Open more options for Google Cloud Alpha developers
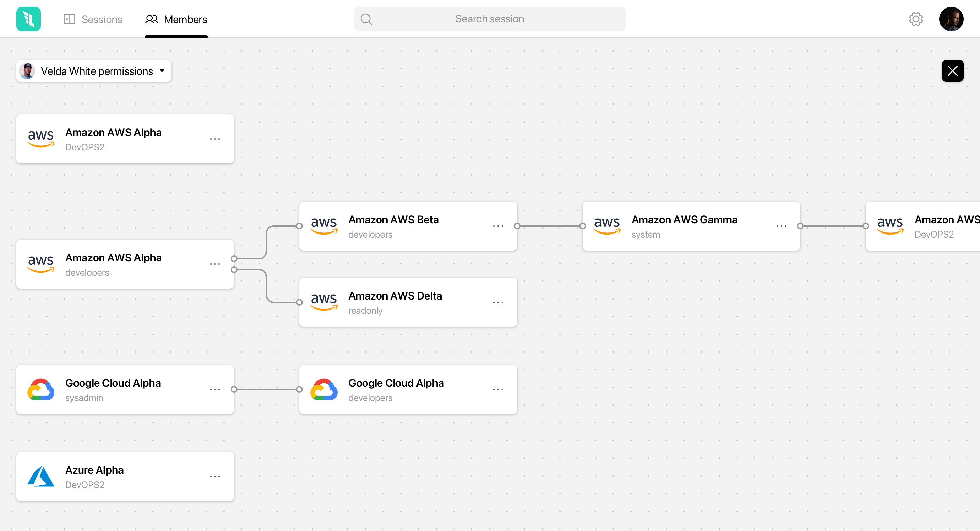The width and height of the screenshot is (980, 531). (498, 389)
